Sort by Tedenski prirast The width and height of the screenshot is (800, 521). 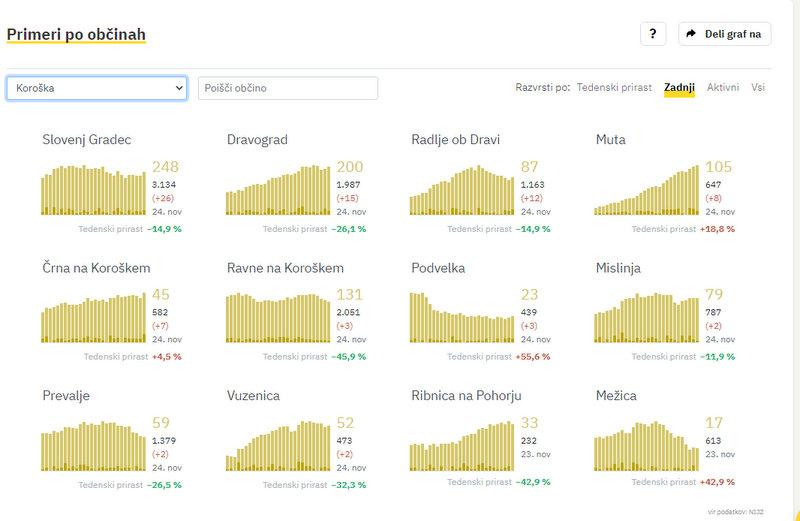(x=614, y=88)
